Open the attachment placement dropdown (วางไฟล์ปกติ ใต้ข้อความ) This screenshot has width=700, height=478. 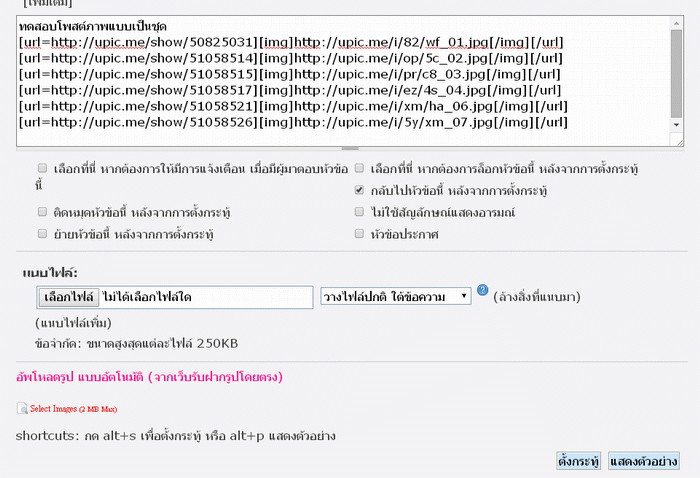click(395, 296)
